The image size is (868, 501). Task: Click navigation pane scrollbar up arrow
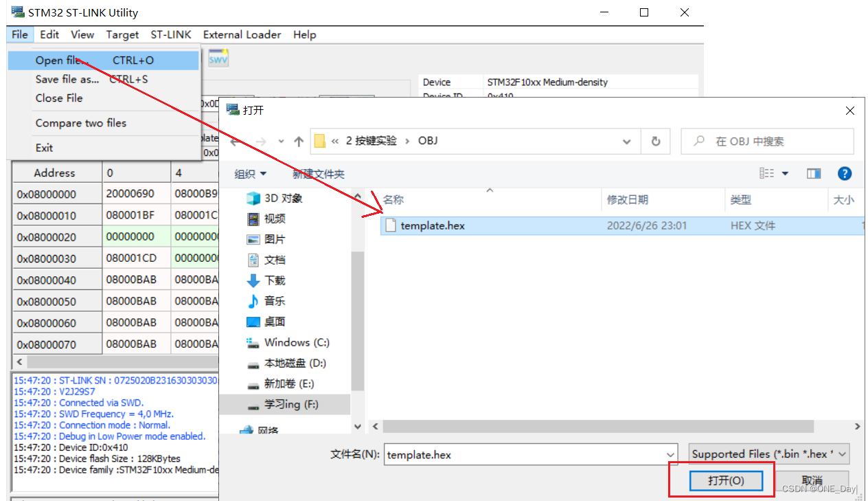(x=357, y=195)
